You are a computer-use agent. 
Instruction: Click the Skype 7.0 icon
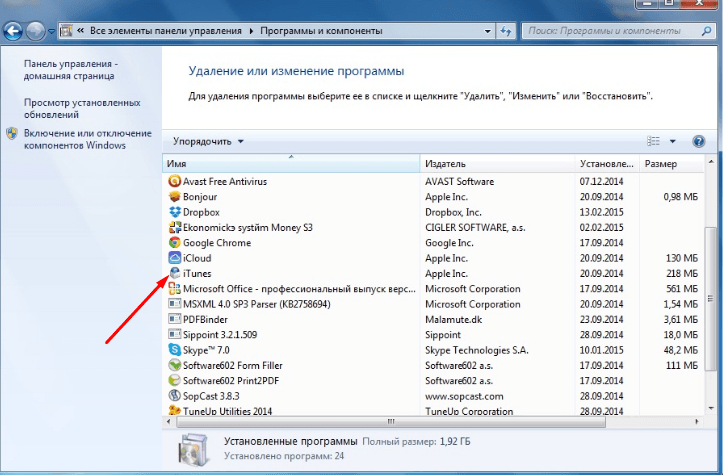point(174,350)
